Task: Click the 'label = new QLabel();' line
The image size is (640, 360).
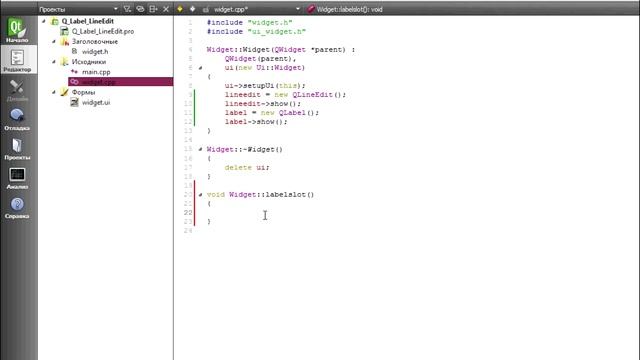Action: pyautogui.click(x=272, y=113)
